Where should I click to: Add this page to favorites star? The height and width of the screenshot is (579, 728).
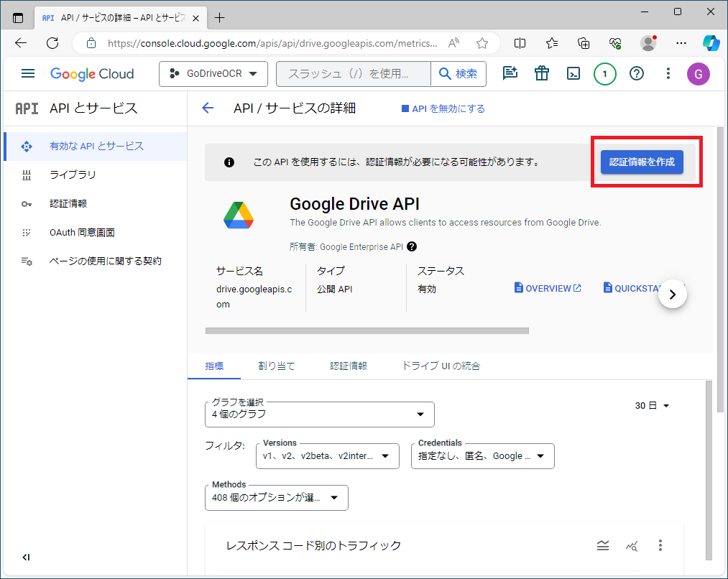pyautogui.click(x=482, y=43)
